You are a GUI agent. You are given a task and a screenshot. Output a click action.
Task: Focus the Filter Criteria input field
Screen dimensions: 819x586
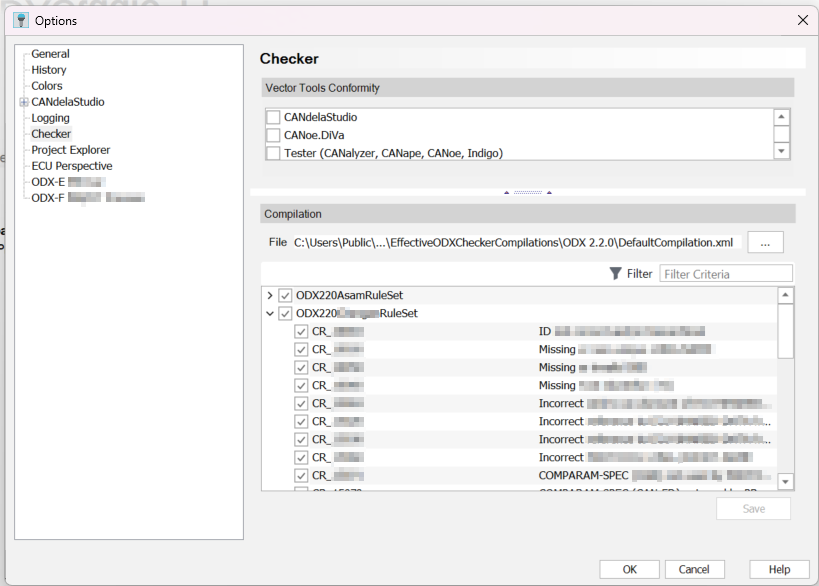pos(726,274)
